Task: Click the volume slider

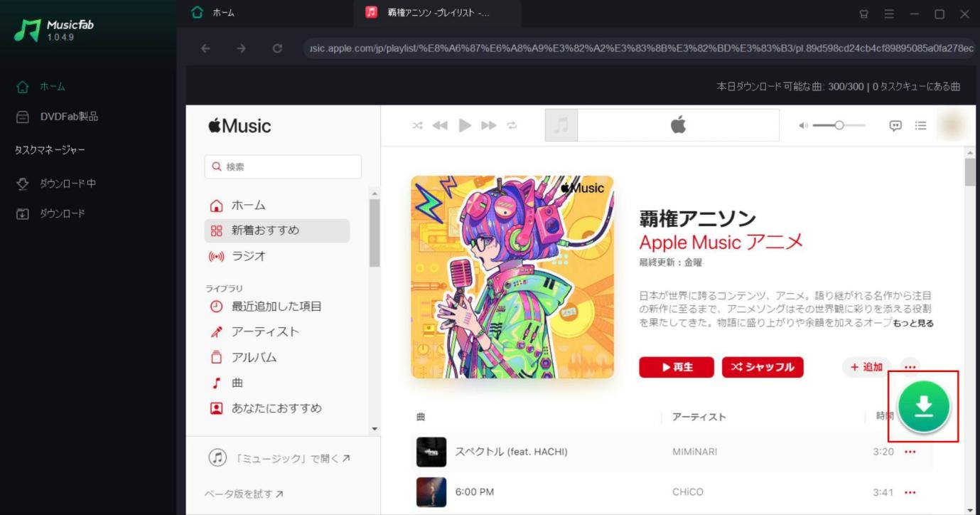Action: pos(839,125)
